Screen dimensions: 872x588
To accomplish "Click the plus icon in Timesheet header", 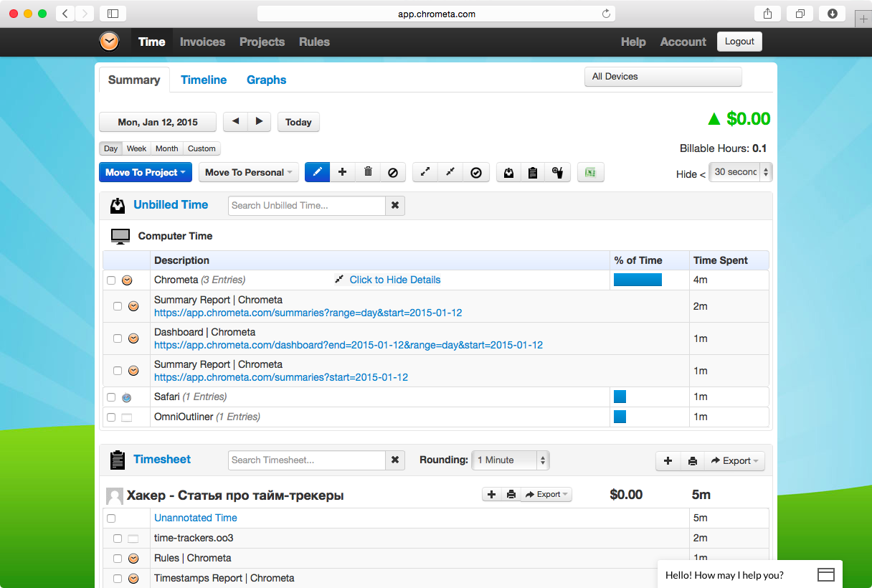I will point(668,461).
